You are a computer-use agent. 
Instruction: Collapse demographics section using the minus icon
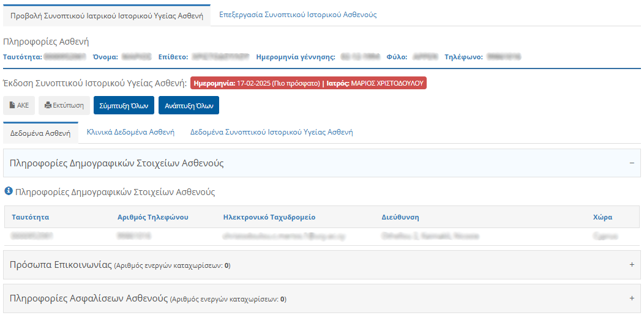coord(631,163)
